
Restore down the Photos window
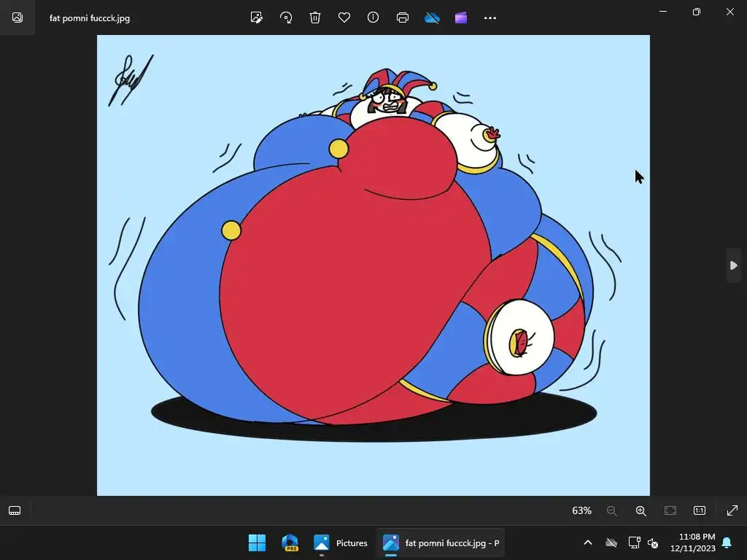coord(697,12)
